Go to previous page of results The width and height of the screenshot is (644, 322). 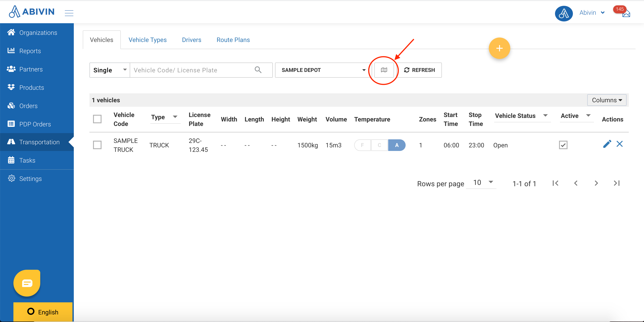coord(576,183)
